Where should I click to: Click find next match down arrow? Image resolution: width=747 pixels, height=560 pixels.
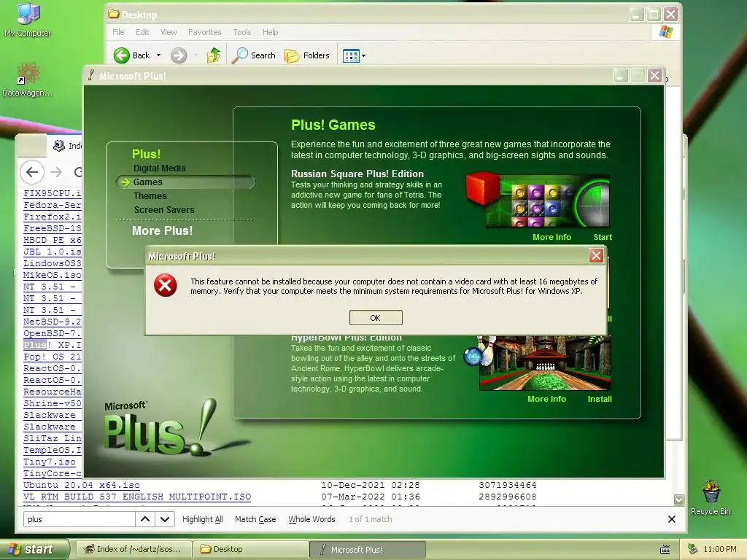pos(164,519)
